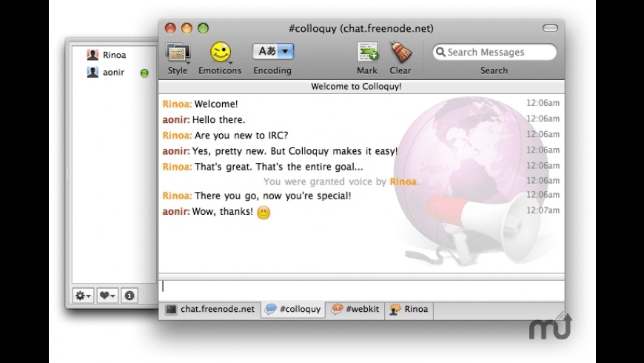Switch to the chat.freenode.net tab

[x=210, y=310]
